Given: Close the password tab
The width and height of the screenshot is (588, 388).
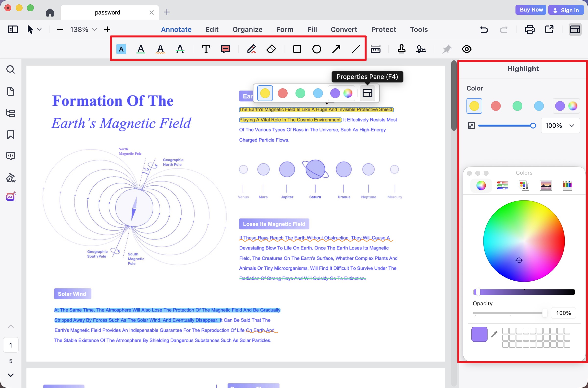Looking at the screenshot, I should point(152,12).
